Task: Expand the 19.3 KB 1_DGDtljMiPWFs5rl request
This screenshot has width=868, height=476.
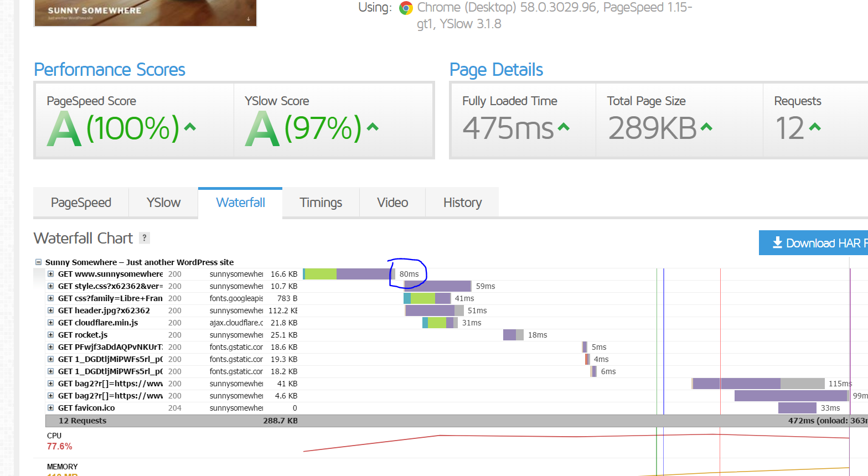Action: coord(50,359)
